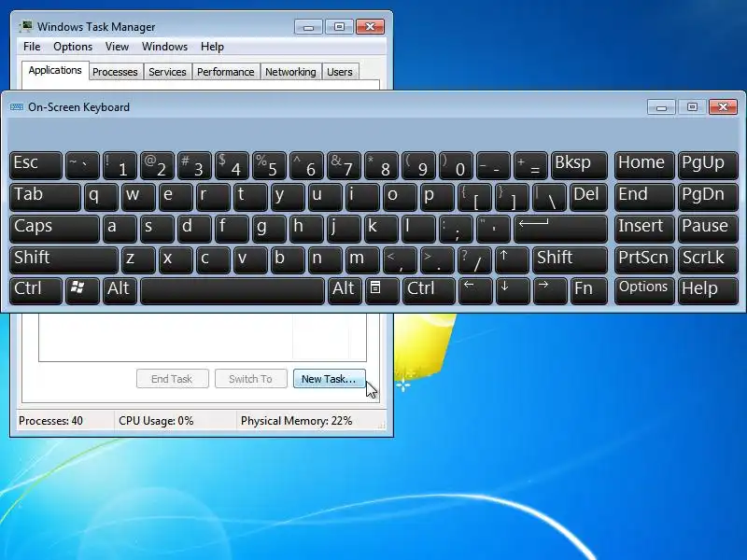Switch to the Services tab
747x560 pixels.
167,72
